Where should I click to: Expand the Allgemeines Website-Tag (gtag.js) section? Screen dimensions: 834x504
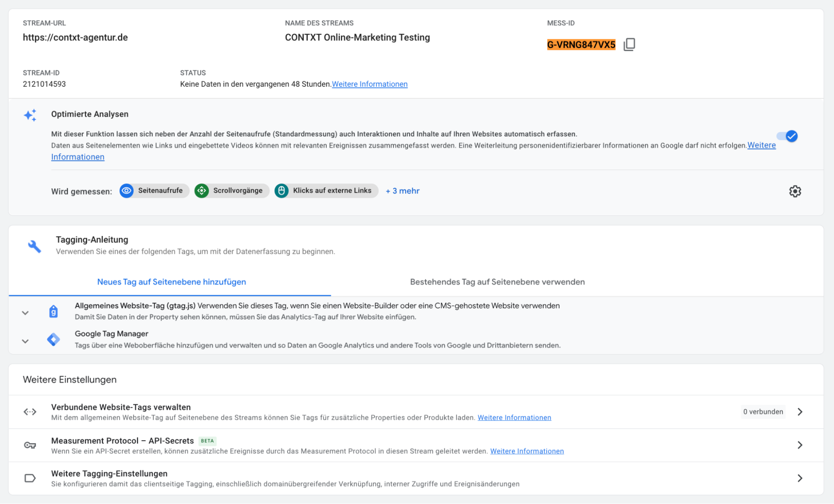point(25,313)
